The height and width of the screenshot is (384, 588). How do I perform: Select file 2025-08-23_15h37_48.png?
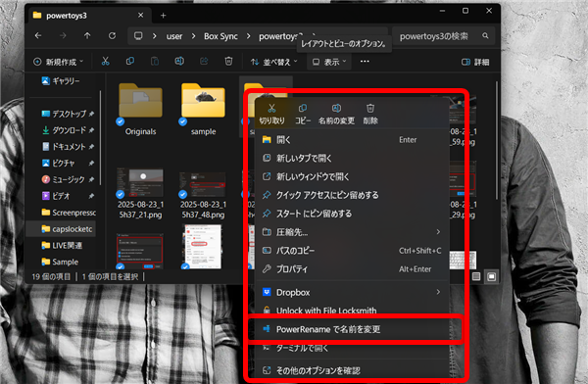[203, 194]
